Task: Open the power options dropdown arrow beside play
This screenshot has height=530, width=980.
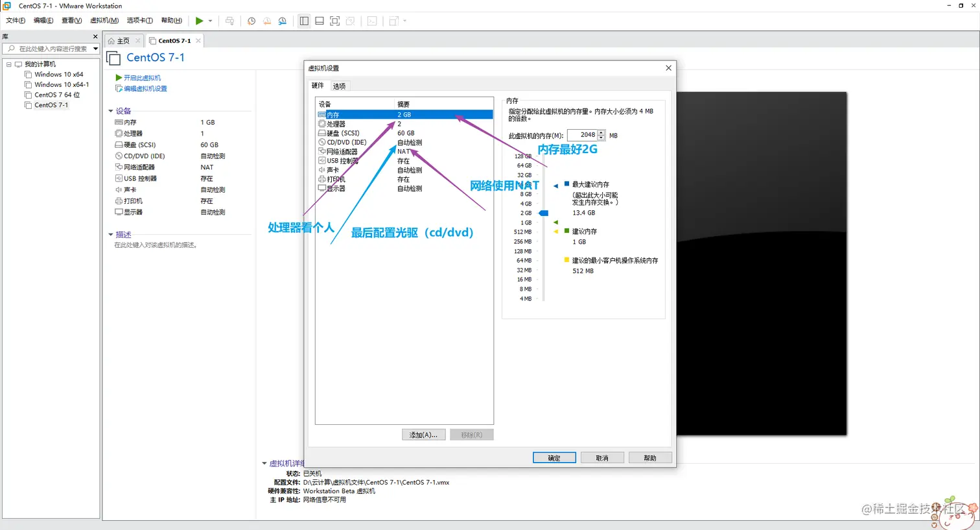Action: click(210, 21)
